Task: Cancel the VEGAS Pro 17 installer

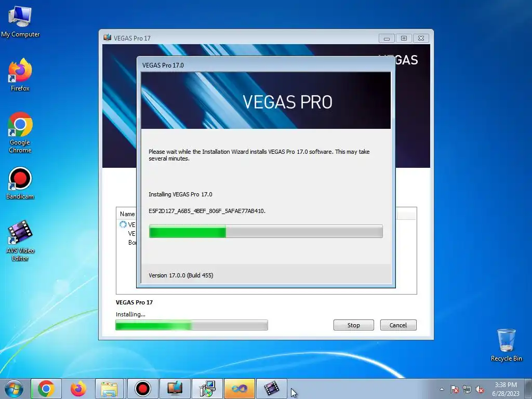Action: (398, 325)
